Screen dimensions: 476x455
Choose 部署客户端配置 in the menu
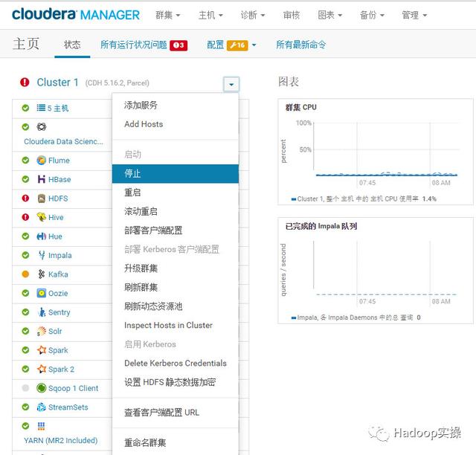click(176, 230)
